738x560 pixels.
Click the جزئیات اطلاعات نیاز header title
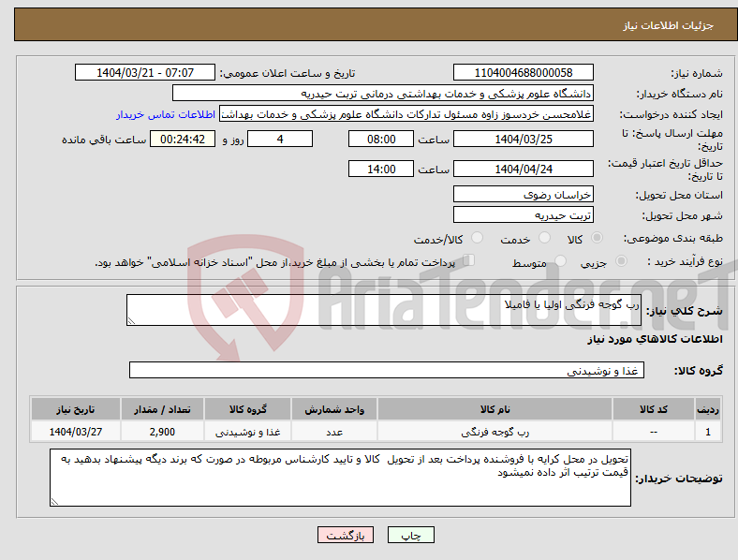point(668,25)
